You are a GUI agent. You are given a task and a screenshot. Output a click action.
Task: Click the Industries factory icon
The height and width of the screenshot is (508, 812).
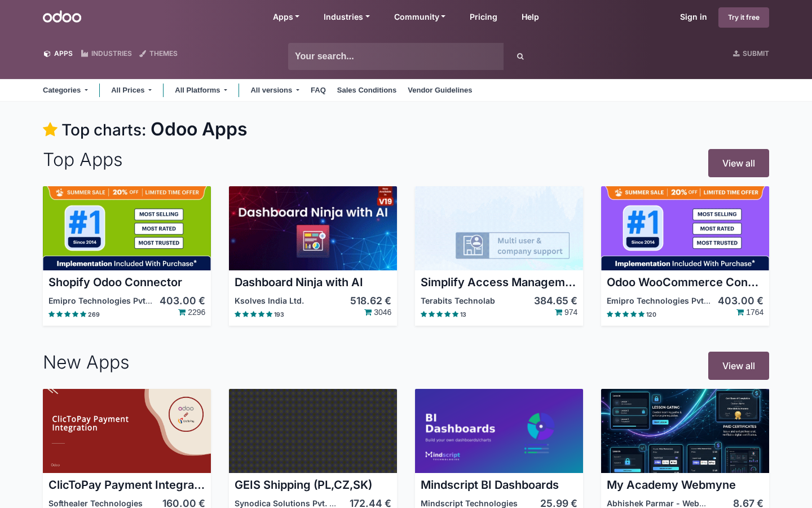coord(85,54)
